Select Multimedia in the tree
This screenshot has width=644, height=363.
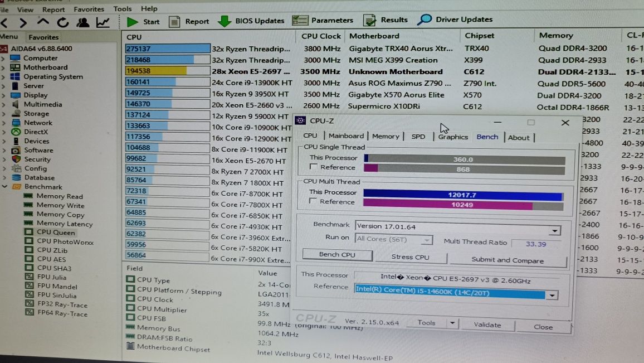(x=43, y=104)
